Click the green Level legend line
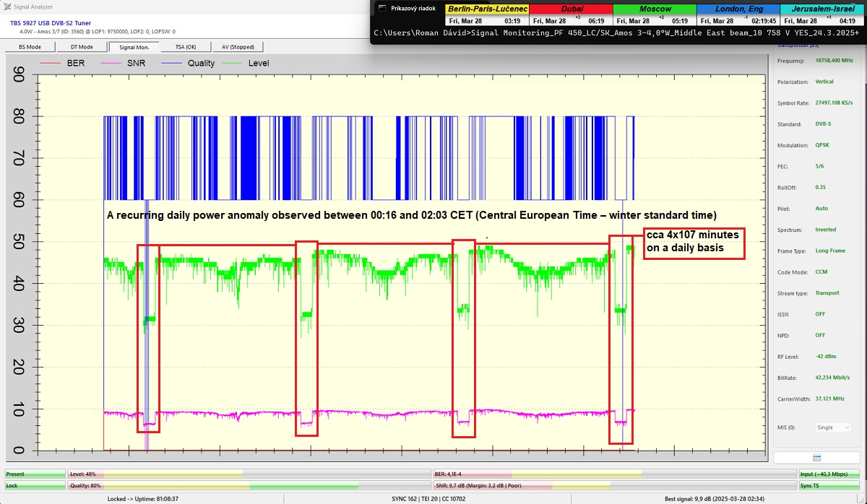 (x=233, y=63)
